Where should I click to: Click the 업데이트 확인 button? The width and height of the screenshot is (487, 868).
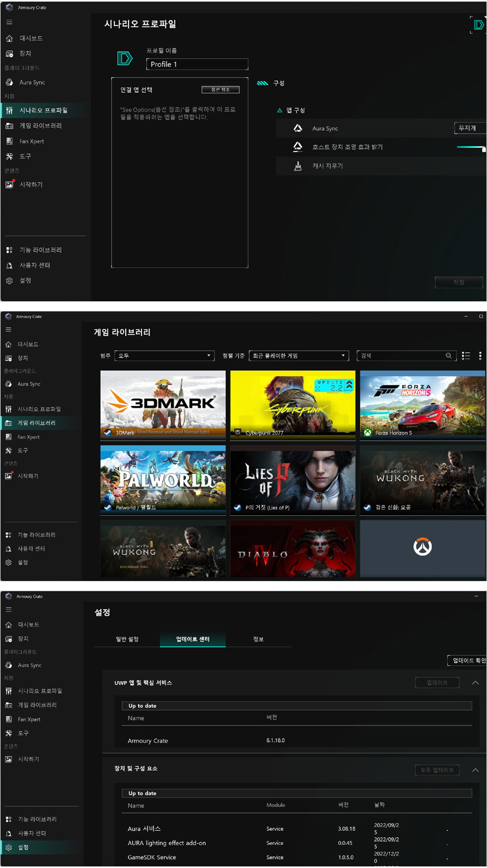[x=468, y=661]
